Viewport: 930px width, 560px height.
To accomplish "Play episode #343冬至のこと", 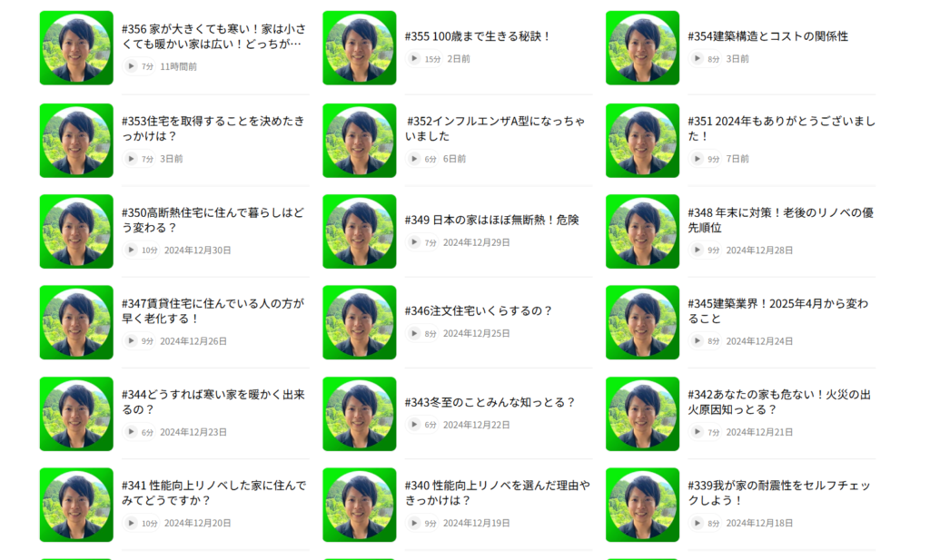I will 414,425.
